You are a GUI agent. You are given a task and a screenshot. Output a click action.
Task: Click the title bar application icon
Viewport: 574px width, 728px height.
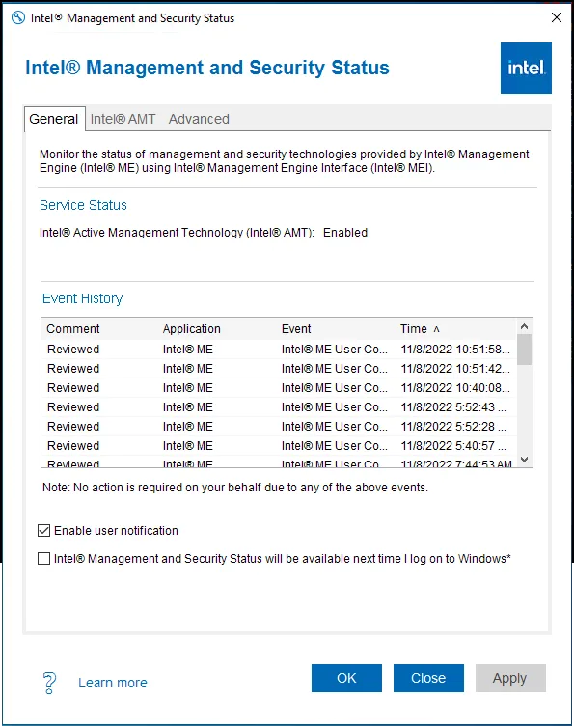click(x=18, y=18)
